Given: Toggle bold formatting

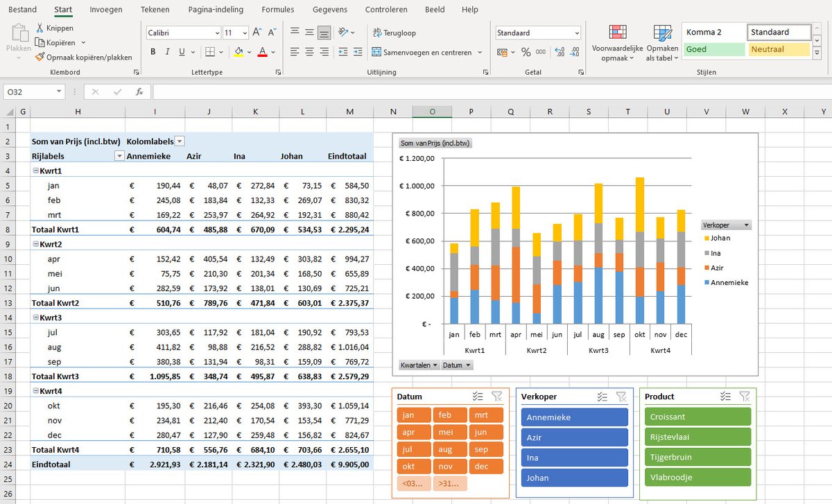Looking at the screenshot, I should pyautogui.click(x=153, y=52).
